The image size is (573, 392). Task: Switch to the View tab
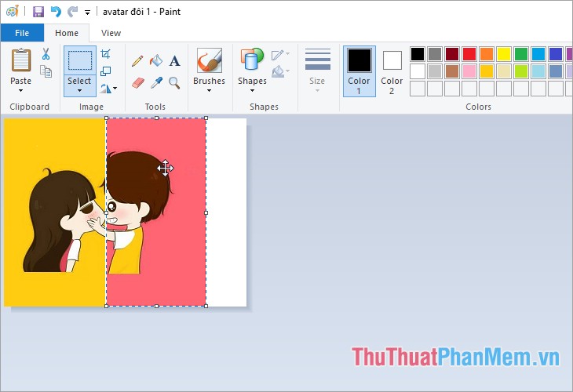[x=111, y=33]
